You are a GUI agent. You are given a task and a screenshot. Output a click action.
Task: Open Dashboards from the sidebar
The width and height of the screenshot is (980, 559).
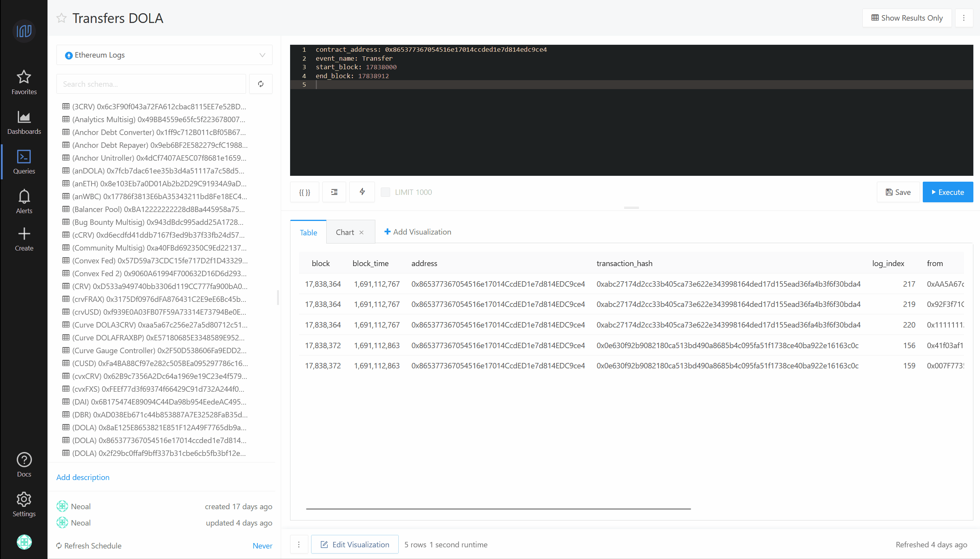[x=24, y=123]
